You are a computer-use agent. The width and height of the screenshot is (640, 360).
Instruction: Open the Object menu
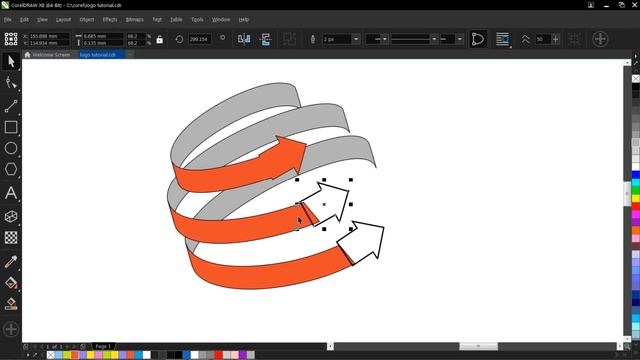point(87,20)
